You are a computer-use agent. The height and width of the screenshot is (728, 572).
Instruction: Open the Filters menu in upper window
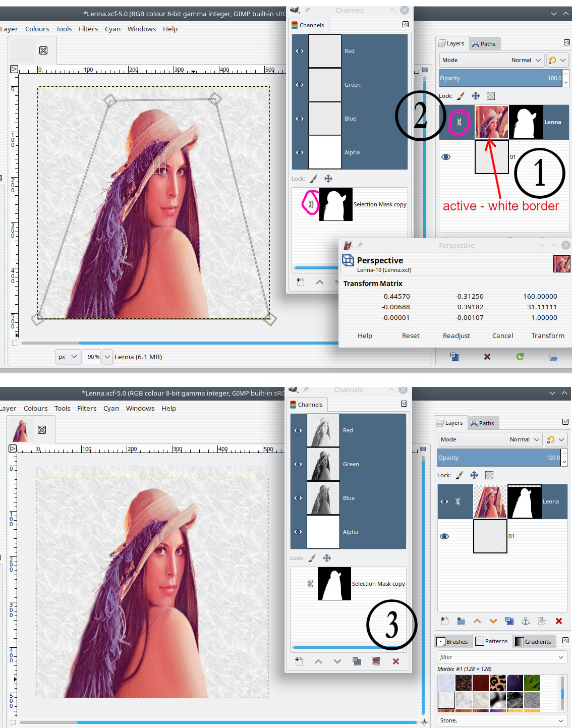pyautogui.click(x=88, y=29)
